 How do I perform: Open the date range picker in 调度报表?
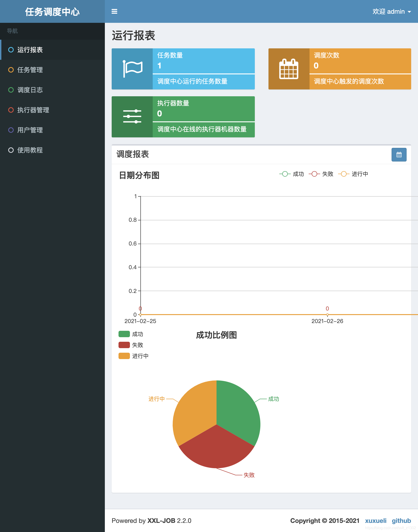[399, 154]
